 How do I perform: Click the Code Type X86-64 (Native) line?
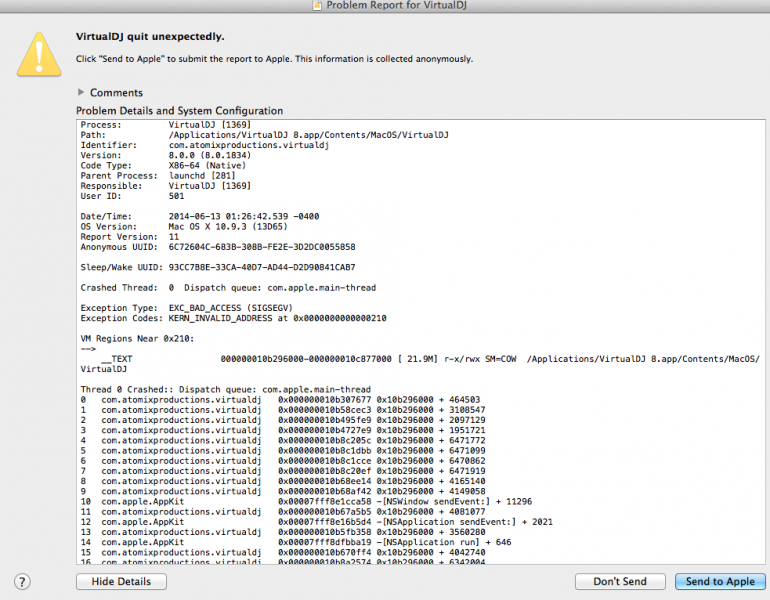(163, 165)
